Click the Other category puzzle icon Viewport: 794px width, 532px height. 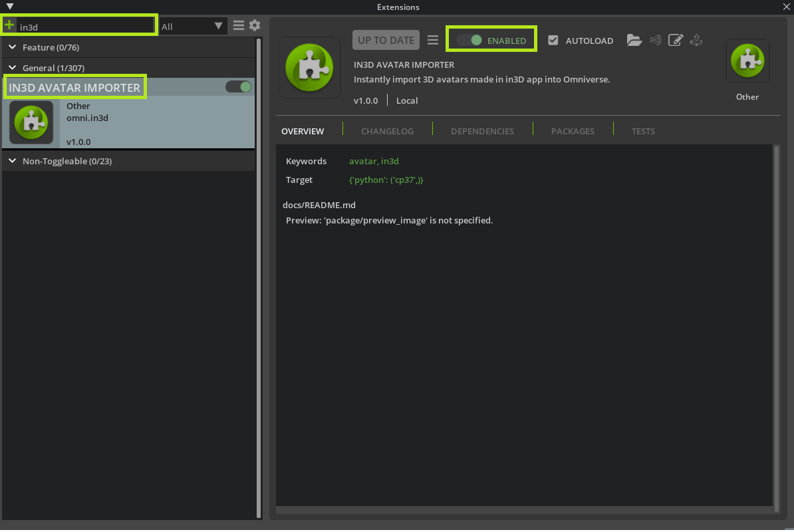(747, 61)
